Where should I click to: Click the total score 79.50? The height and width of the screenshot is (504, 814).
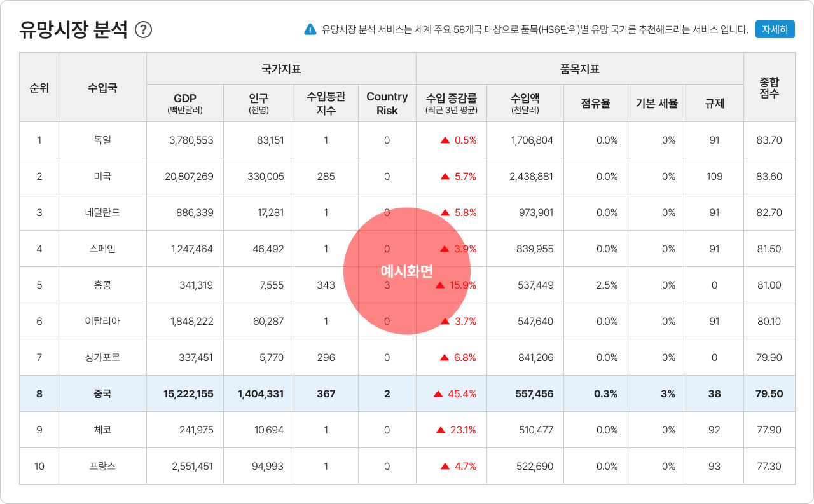pyautogui.click(x=769, y=393)
